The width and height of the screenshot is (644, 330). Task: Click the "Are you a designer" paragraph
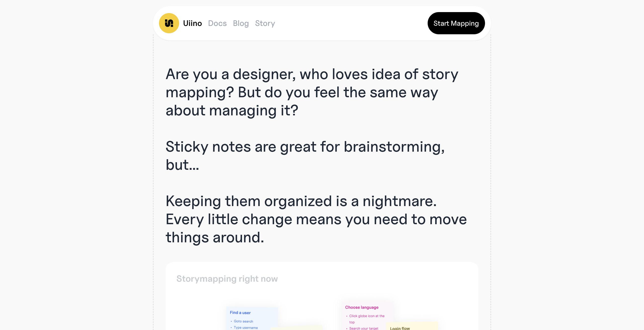click(x=312, y=92)
